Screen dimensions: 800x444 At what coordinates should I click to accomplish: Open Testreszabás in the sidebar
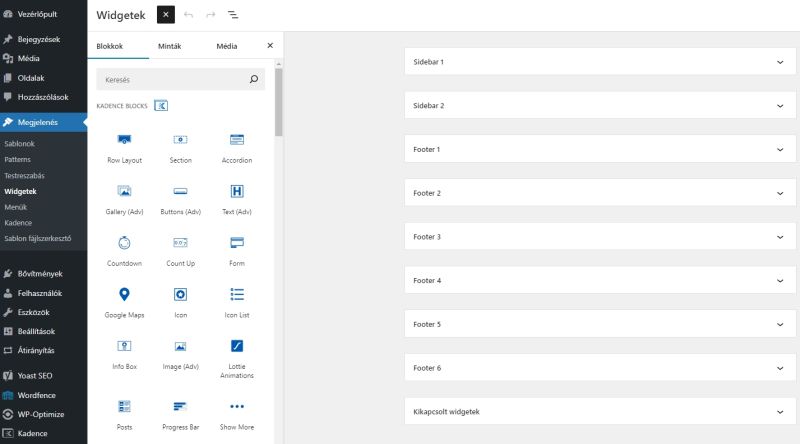(x=24, y=174)
